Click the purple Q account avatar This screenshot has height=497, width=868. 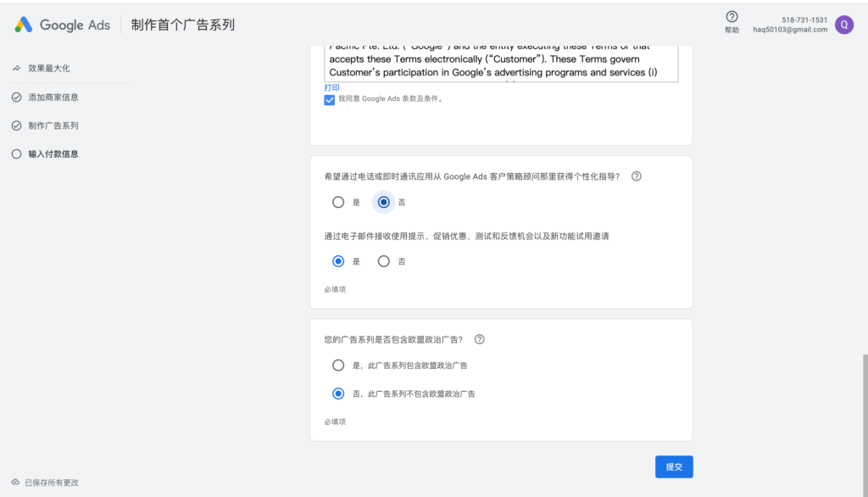pos(843,25)
